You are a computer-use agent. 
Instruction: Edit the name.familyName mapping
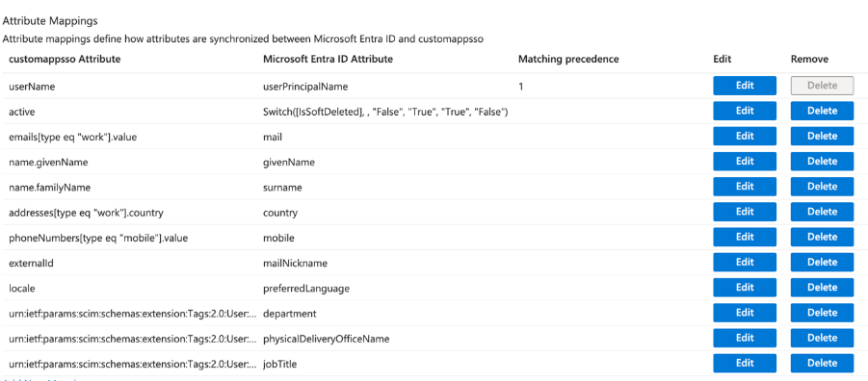[x=745, y=187]
